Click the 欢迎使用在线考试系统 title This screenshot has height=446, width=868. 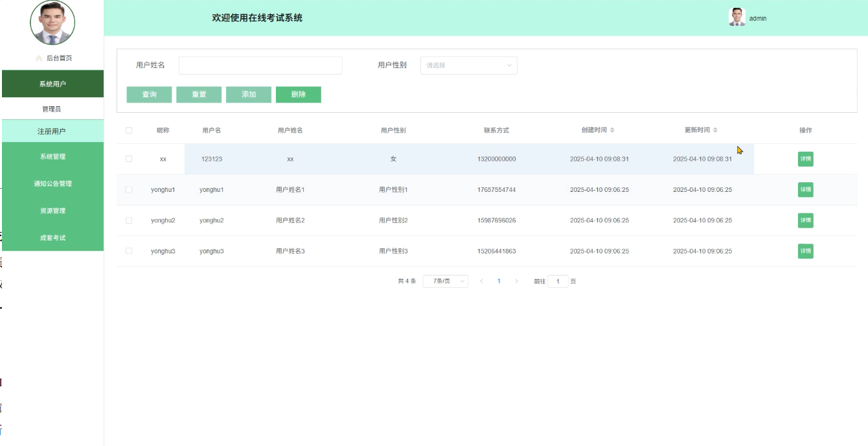[257, 18]
